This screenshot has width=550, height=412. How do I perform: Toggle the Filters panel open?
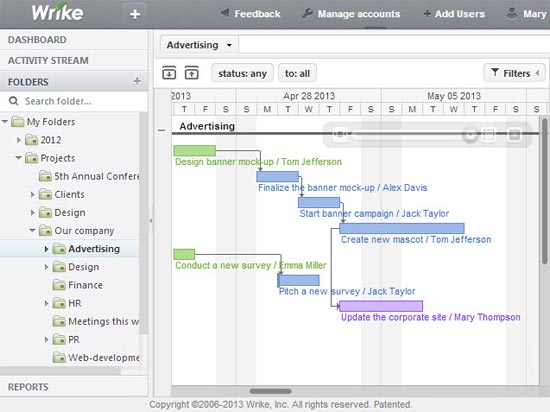pos(514,73)
